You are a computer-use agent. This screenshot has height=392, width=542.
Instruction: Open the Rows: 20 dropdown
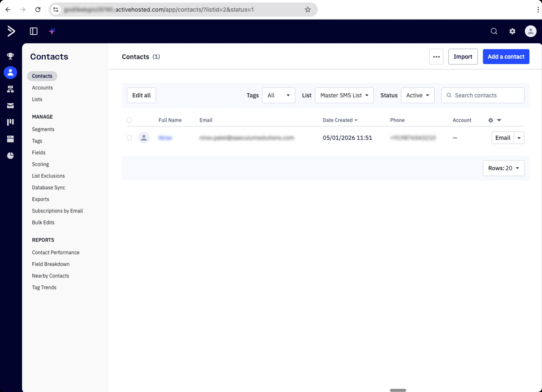pos(503,168)
